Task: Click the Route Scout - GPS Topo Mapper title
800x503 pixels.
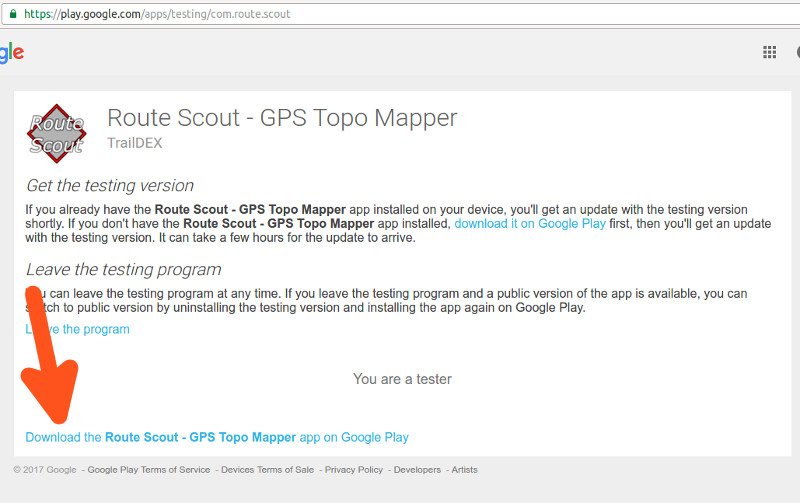Action: click(282, 118)
